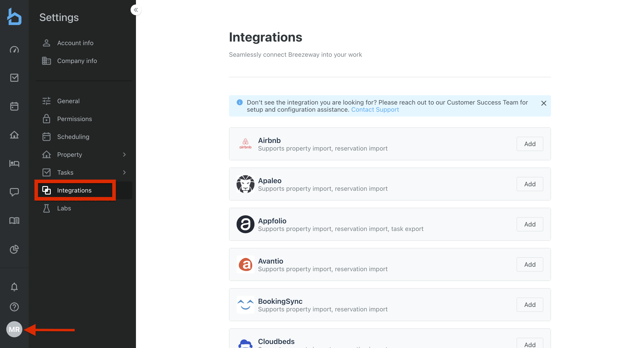Open the reservations bed icon in the left rail
Image resolution: width=644 pixels, height=348 pixels.
14,164
